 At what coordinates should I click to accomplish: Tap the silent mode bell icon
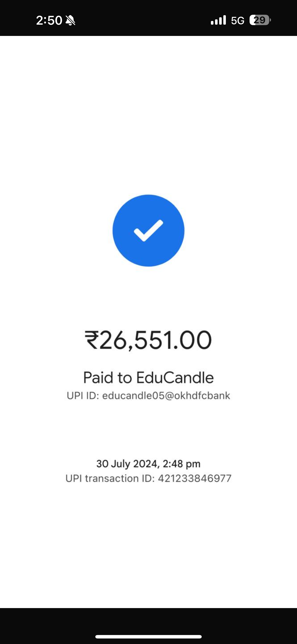click(x=70, y=20)
